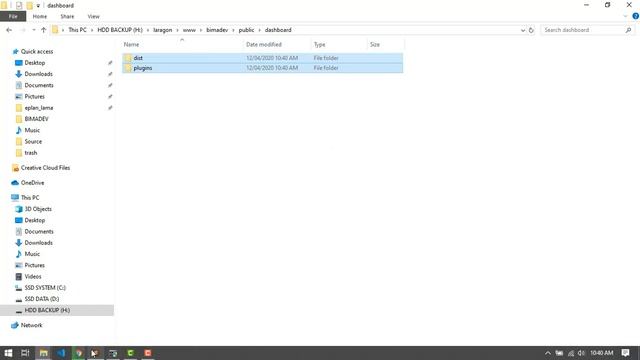This screenshot has width=640, height=360.
Task: Expand the ribbon with chevron
Action: pyautogui.click(x=625, y=16)
